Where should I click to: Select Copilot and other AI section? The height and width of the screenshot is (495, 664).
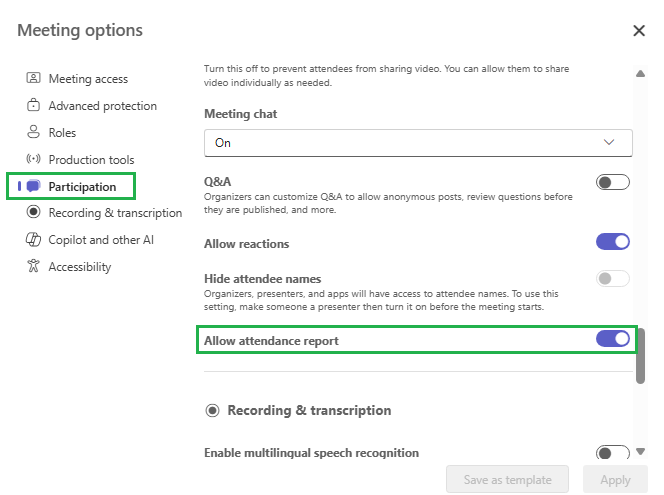[x=101, y=240]
